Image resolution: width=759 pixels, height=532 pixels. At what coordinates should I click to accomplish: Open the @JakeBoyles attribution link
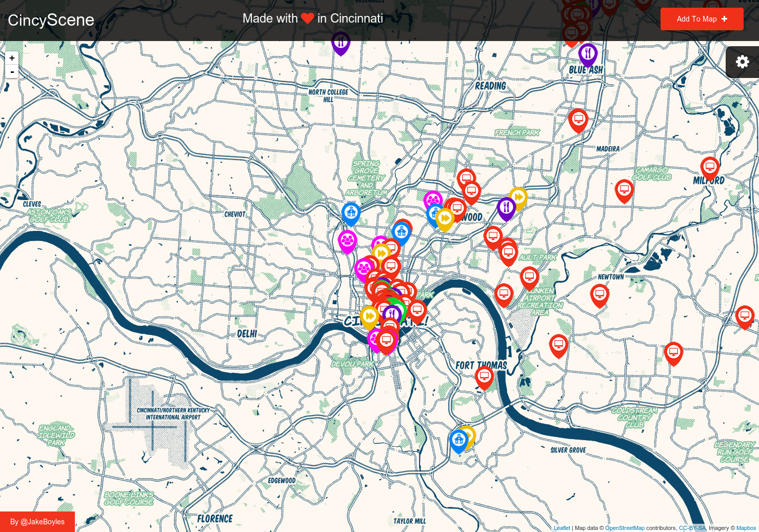[37, 522]
